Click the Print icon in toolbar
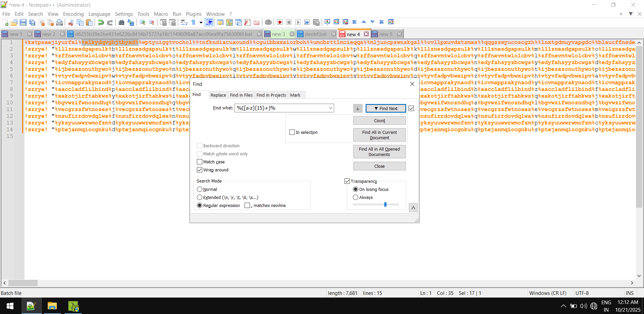The height and width of the screenshot is (314, 644). pyautogui.click(x=59, y=22)
